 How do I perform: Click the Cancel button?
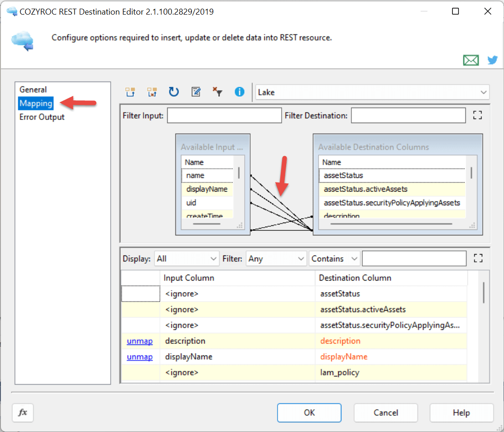point(386,413)
